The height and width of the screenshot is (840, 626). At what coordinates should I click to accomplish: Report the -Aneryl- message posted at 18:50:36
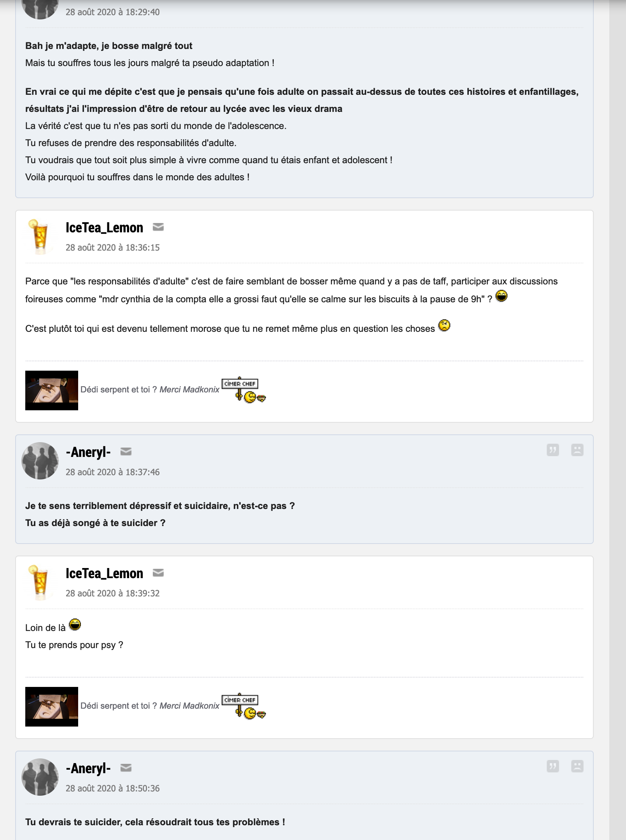point(577,766)
